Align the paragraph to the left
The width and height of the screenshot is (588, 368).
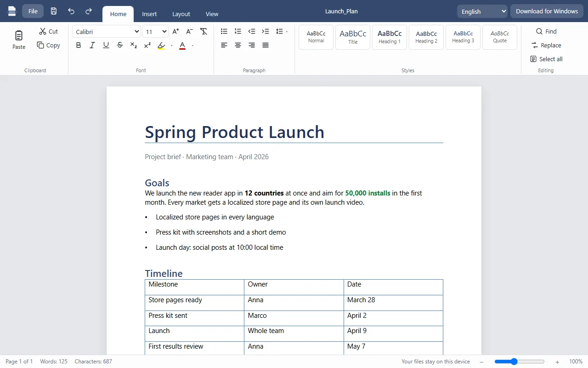pos(224,45)
